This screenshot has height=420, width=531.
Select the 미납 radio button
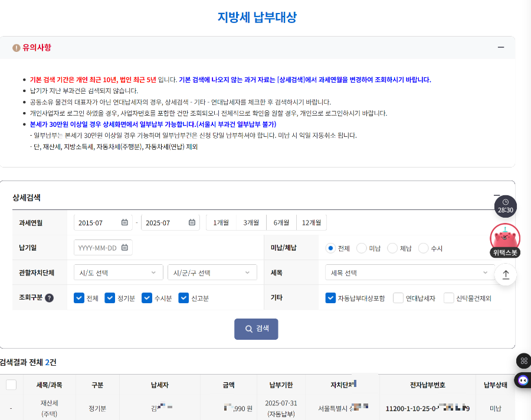(x=360, y=248)
